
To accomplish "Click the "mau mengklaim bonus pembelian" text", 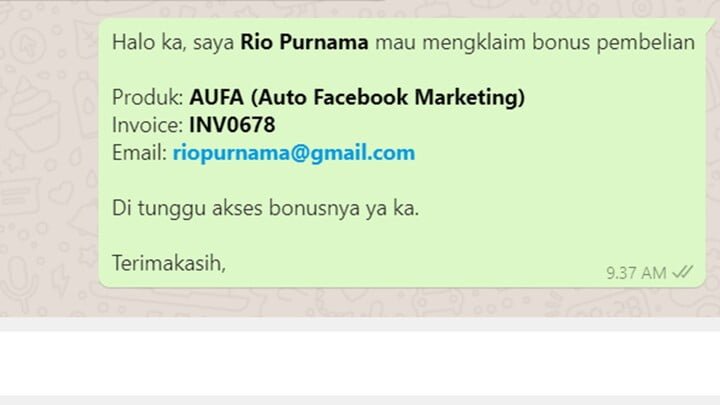I will [535, 42].
